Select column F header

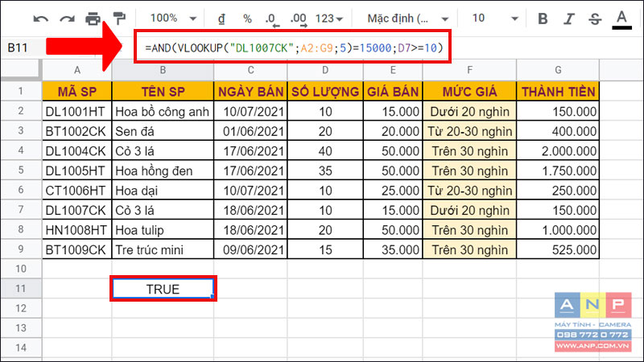tap(469, 70)
